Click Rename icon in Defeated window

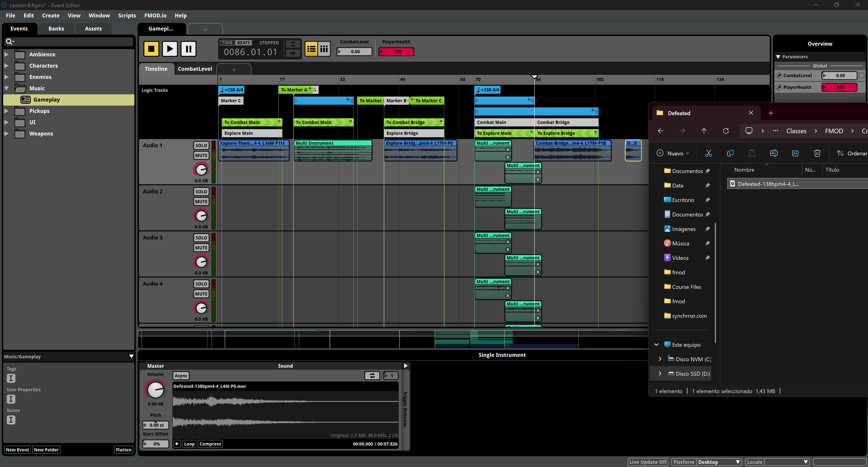[x=774, y=154]
